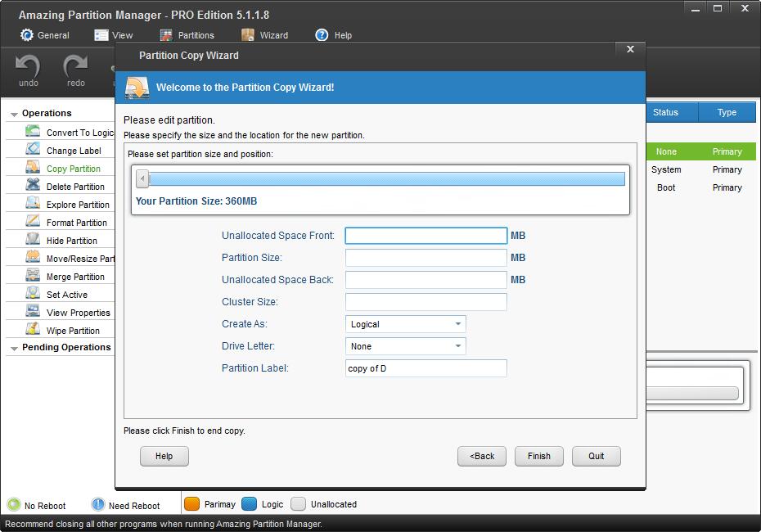Click the blue partition size bar
The width and height of the screenshot is (761, 532).
click(387, 178)
